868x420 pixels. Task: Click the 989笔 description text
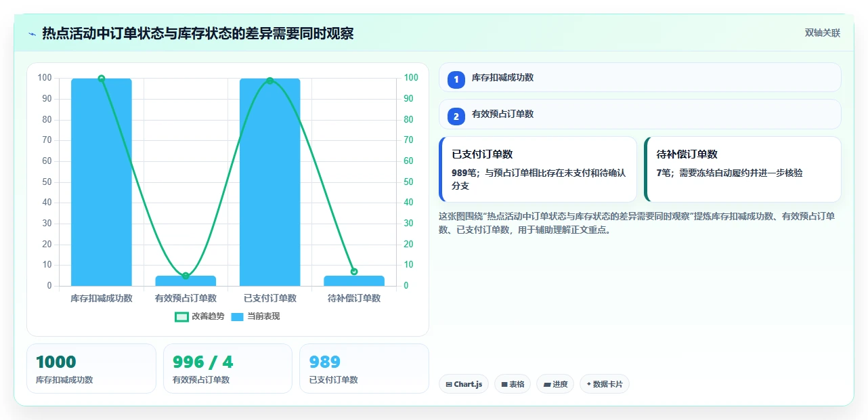tap(538, 179)
